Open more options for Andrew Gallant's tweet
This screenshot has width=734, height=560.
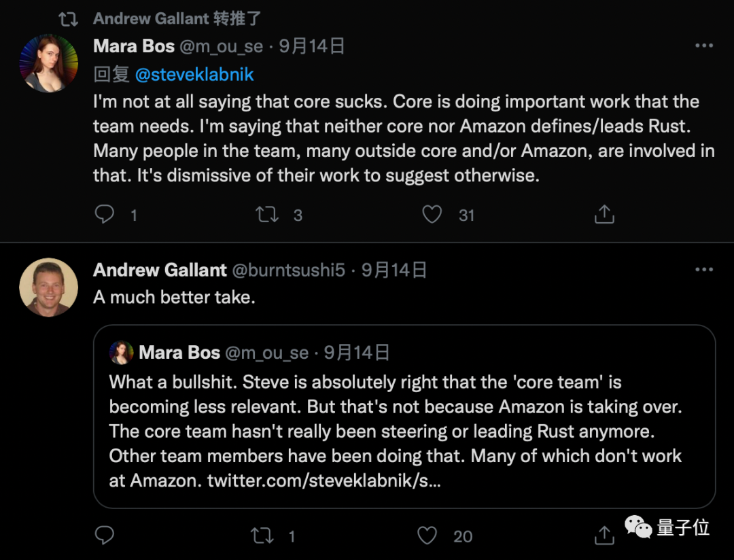(703, 270)
